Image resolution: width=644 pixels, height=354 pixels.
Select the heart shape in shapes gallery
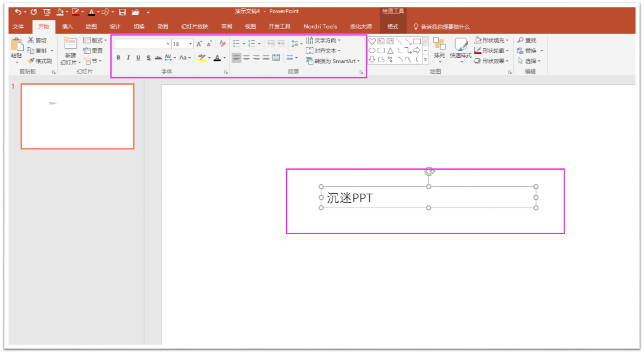pos(372,41)
